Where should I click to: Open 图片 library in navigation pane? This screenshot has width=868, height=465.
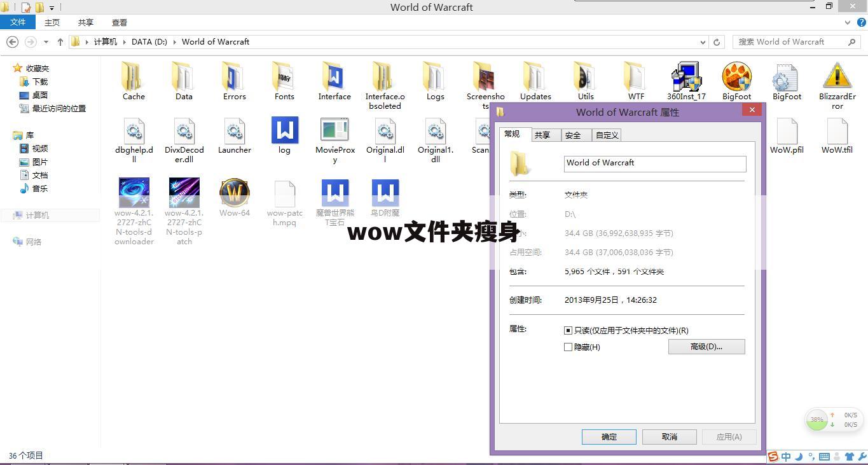pos(34,162)
